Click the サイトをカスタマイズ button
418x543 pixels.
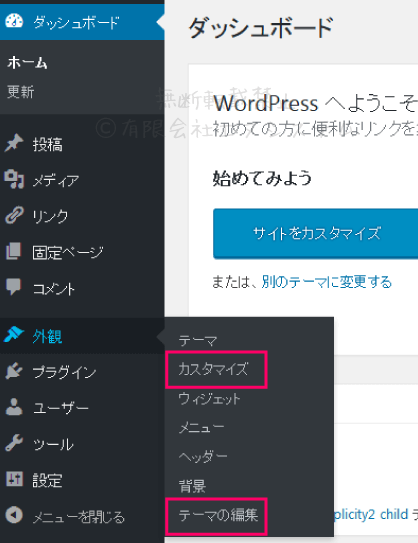pos(315,234)
